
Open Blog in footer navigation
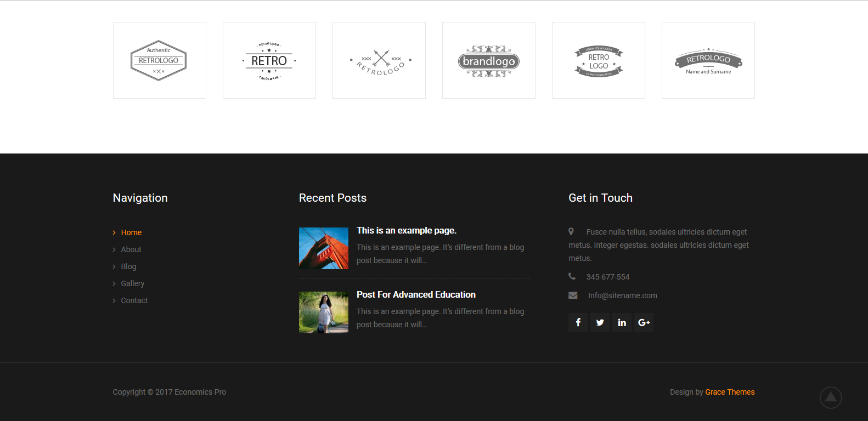pos(128,266)
